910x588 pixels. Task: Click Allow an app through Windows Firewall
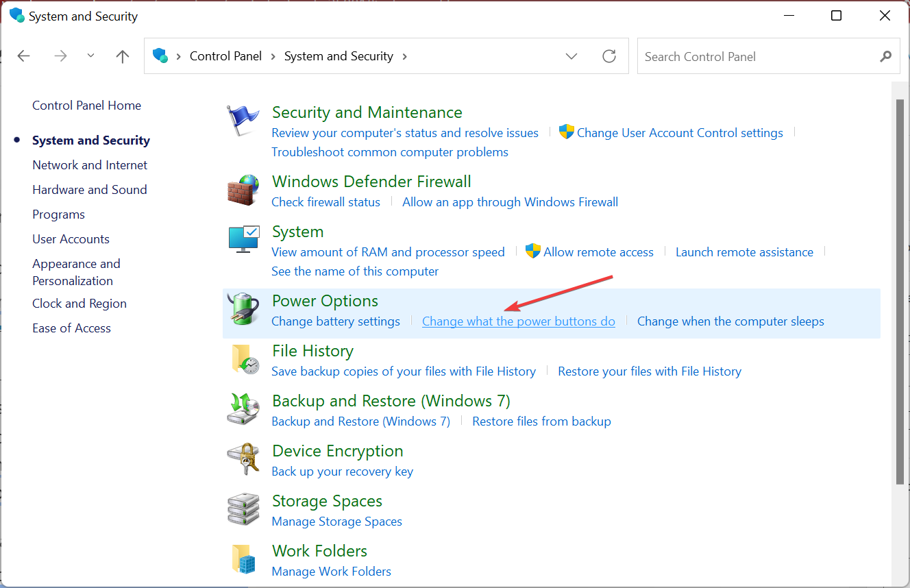pyautogui.click(x=511, y=202)
